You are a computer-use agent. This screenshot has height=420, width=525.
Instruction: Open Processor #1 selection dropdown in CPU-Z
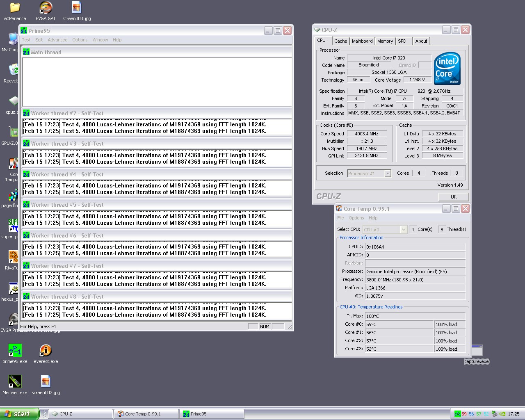388,173
